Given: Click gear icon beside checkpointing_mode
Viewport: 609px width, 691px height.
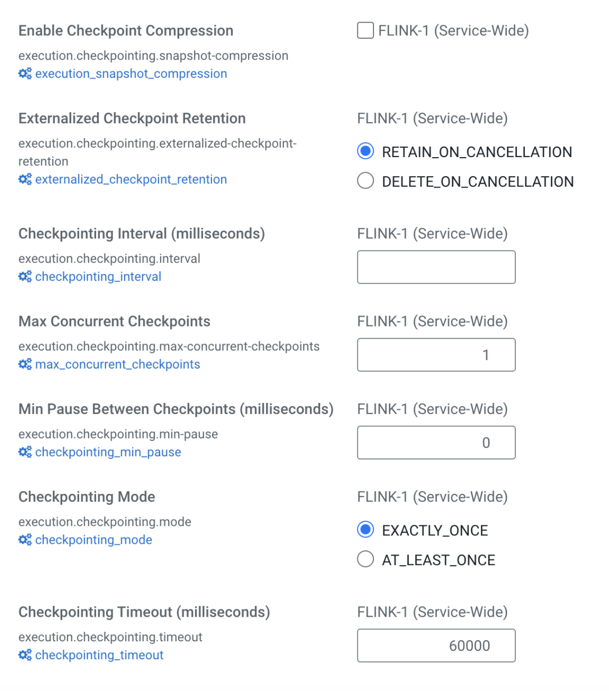Looking at the screenshot, I should [25, 541].
